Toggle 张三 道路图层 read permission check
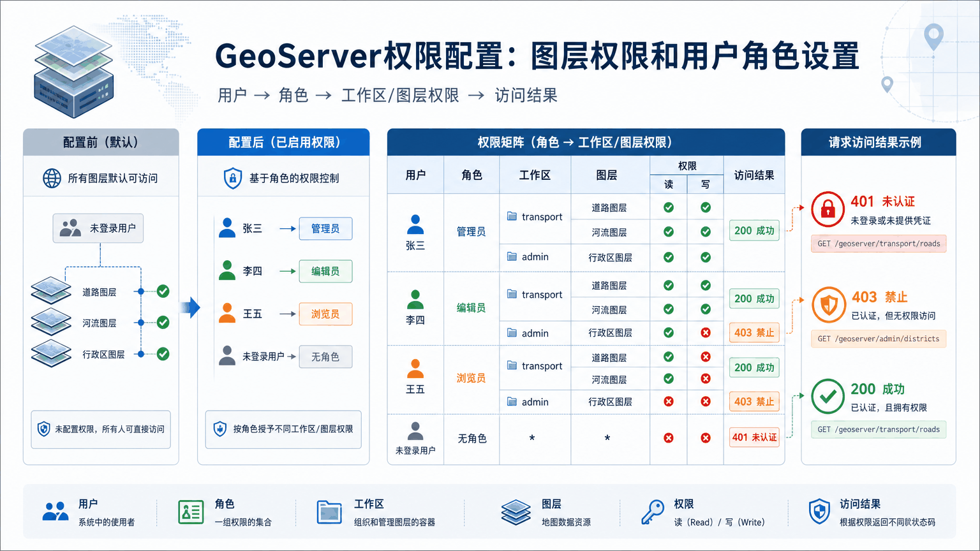This screenshot has width=980, height=551. pyautogui.click(x=669, y=207)
